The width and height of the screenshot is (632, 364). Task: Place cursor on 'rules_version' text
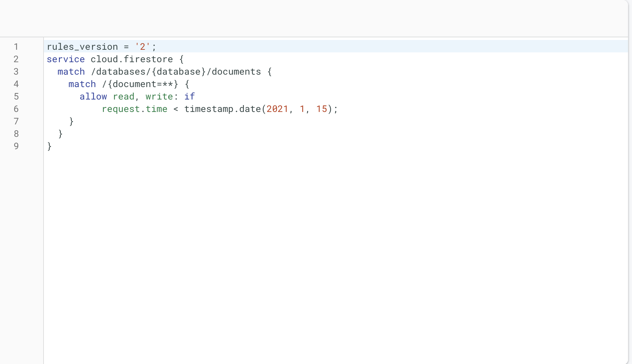pos(82,47)
